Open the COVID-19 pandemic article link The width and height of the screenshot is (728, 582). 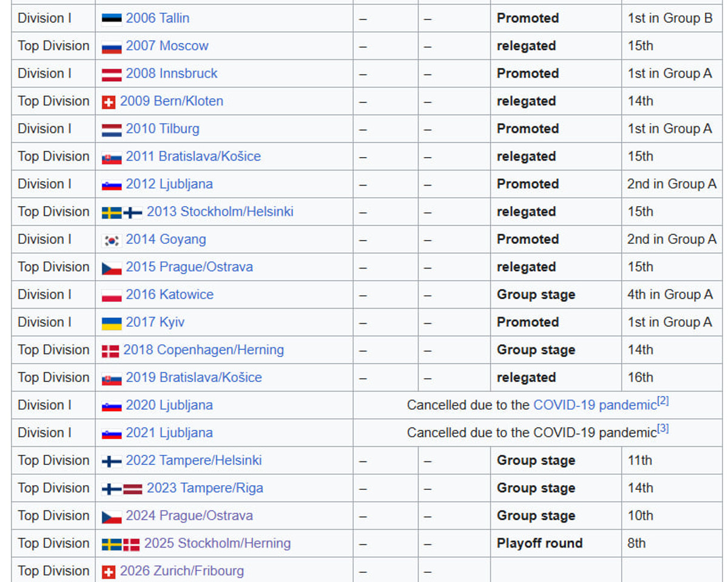click(595, 405)
